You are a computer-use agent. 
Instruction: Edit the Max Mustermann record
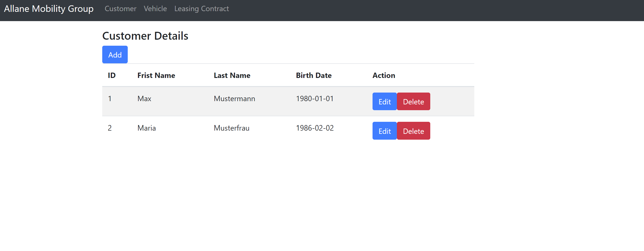(x=384, y=101)
